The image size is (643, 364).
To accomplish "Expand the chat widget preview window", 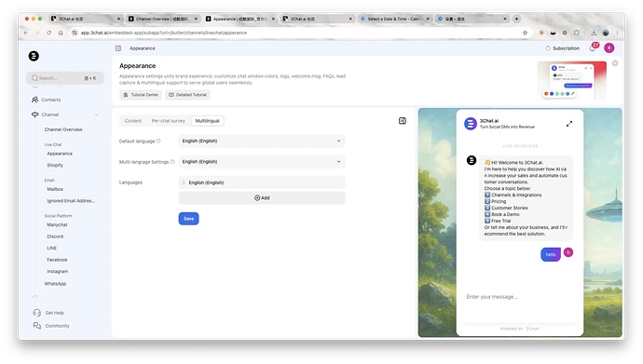I will coord(569,124).
